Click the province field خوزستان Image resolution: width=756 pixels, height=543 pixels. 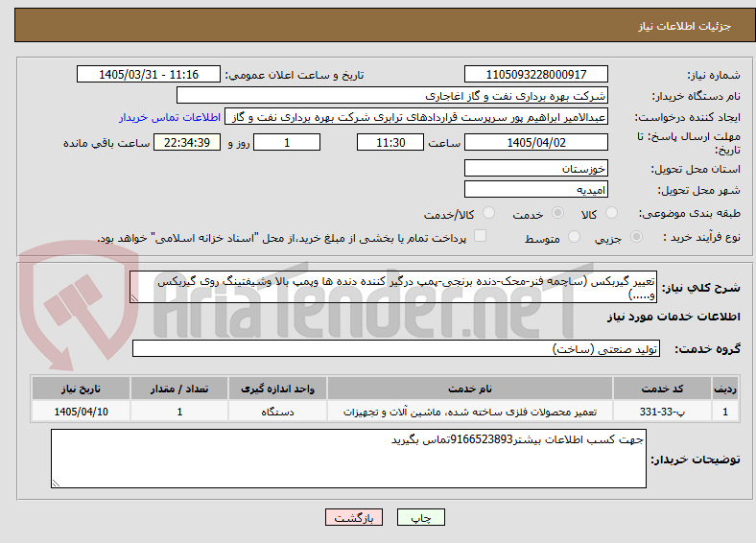(535, 168)
